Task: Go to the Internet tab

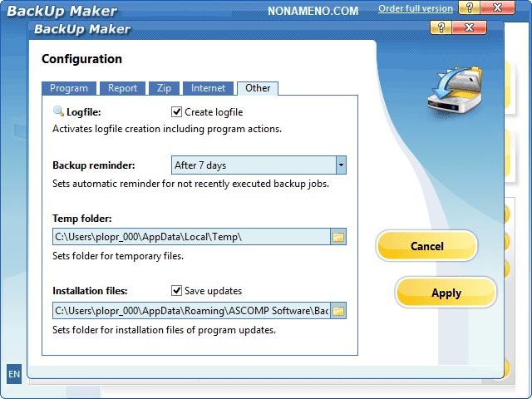Action: pos(208,88)
